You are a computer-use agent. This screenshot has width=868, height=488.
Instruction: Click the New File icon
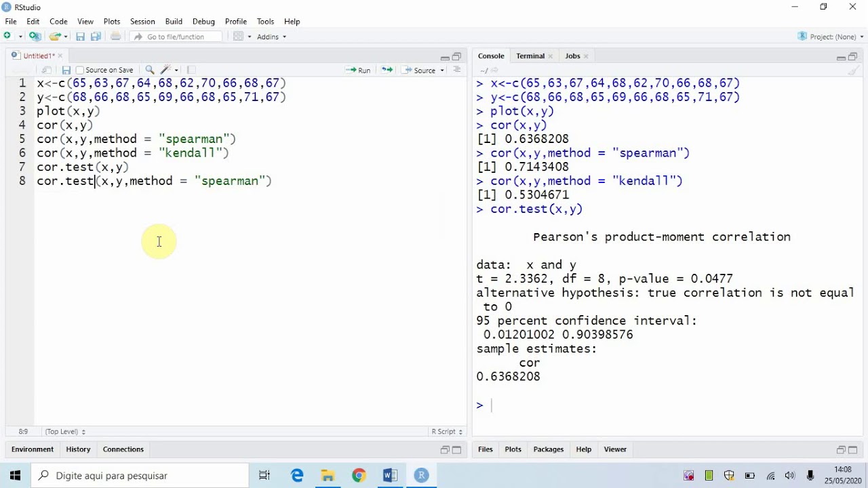[8, 37]
